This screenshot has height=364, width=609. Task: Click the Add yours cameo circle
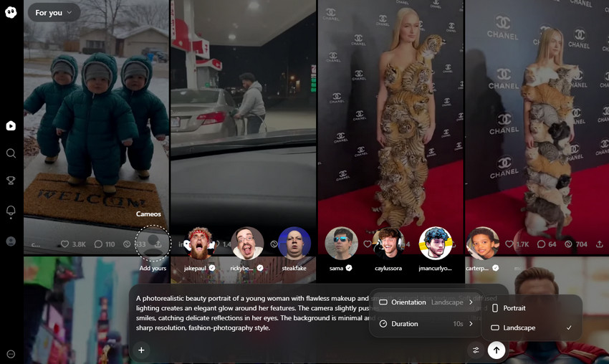coord(153,243)
